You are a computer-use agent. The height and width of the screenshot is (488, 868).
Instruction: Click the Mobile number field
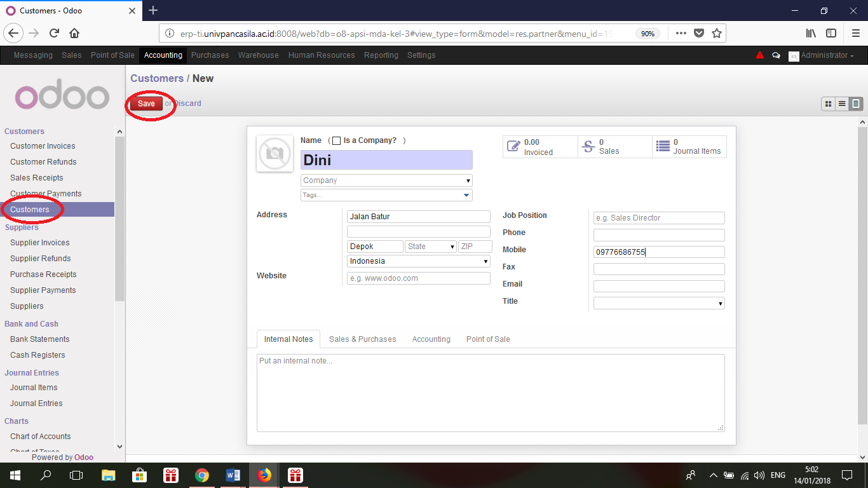click(x=659, y=252)
